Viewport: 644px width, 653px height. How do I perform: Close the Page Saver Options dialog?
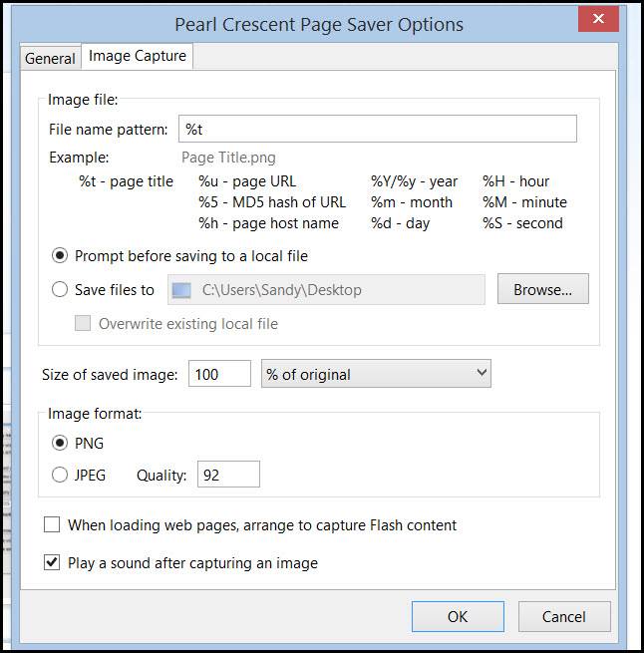coord(598,21)
